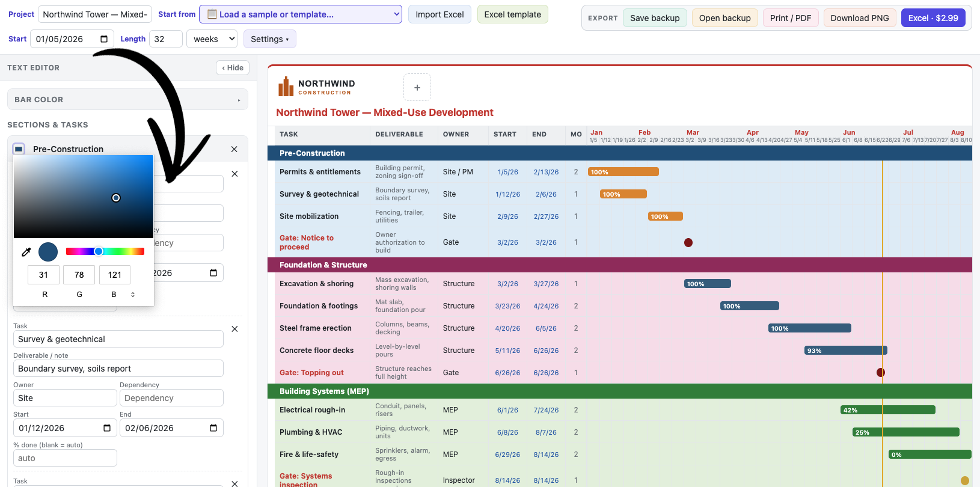Pick a color with the eyedropper tool
The height and width of the screenshot is (487, 980).
[x=26, y=252]
